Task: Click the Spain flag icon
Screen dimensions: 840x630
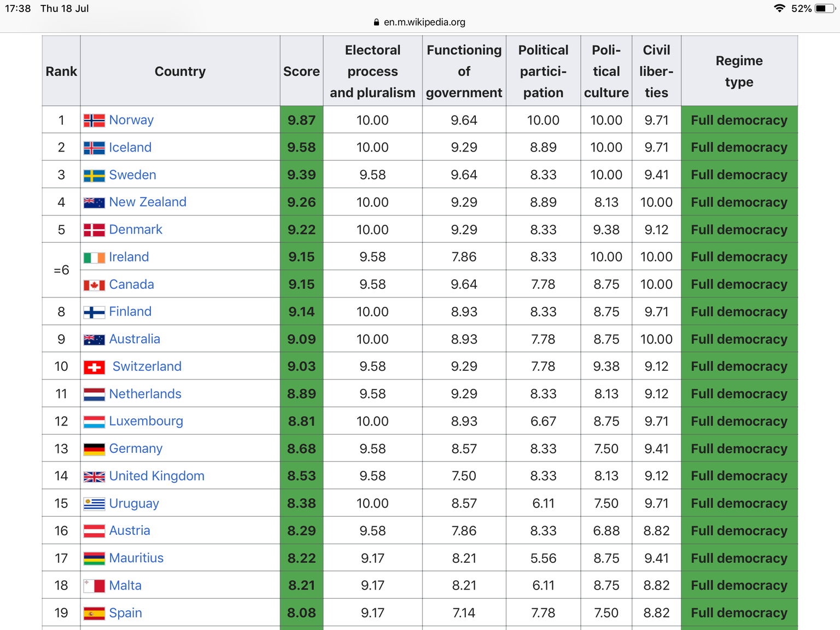Action: 94,613
